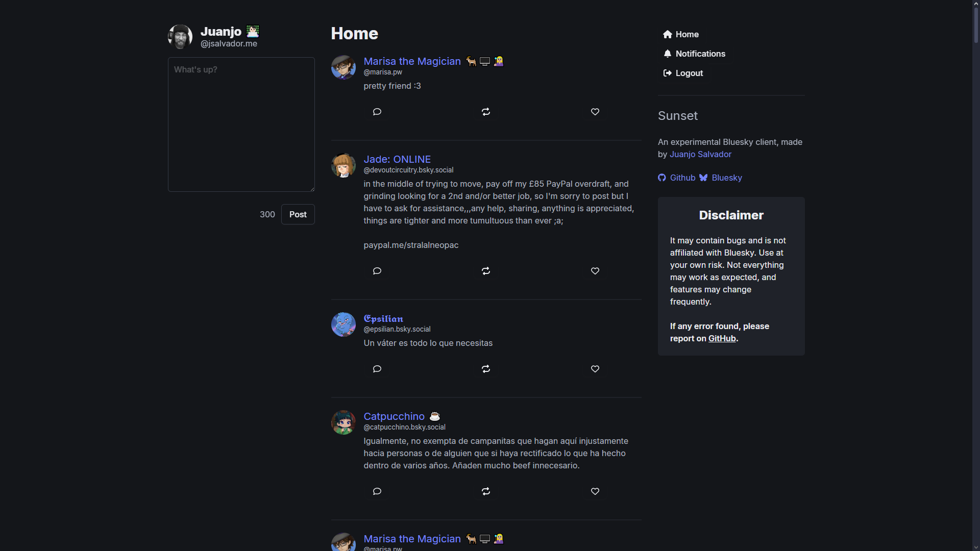Log out using the Logout item
This screenshot has height=551, width=980.
coord(689,73)
